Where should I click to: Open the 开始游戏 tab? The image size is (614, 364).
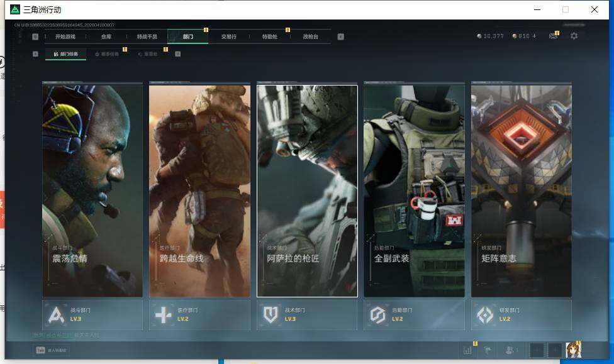click(x=65, y=36)
